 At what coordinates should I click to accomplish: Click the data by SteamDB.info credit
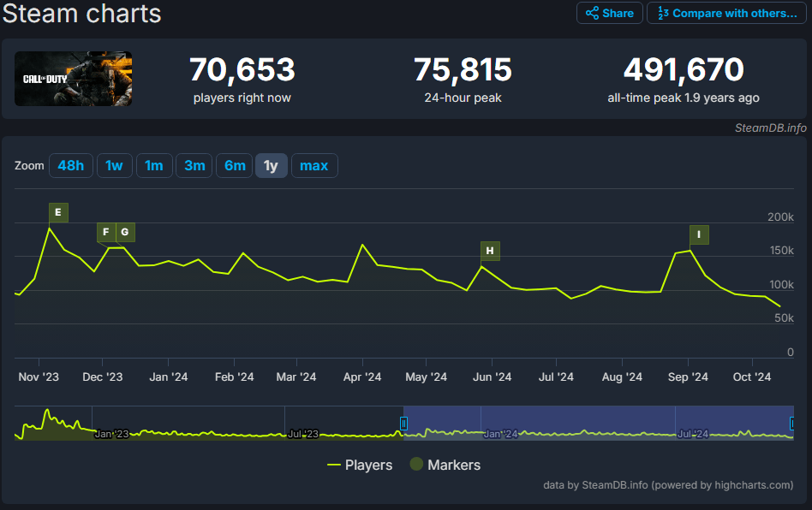[x=668, y=485]
